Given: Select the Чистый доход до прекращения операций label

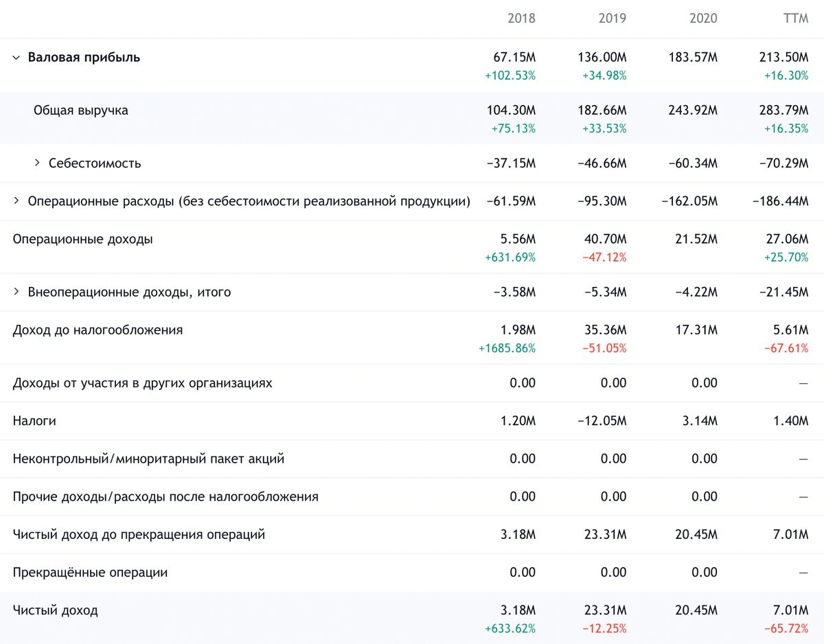Looking at the screenshot, I should coord(139,534).
